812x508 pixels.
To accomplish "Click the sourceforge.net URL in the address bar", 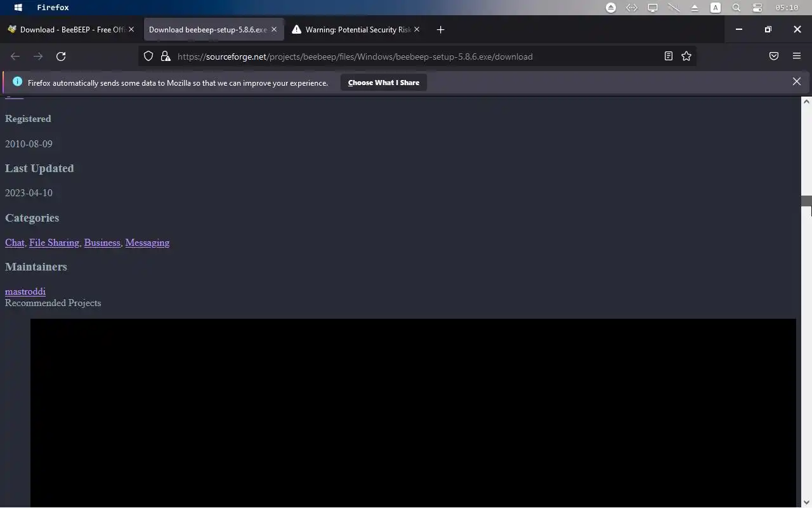I will click(355, 57).
